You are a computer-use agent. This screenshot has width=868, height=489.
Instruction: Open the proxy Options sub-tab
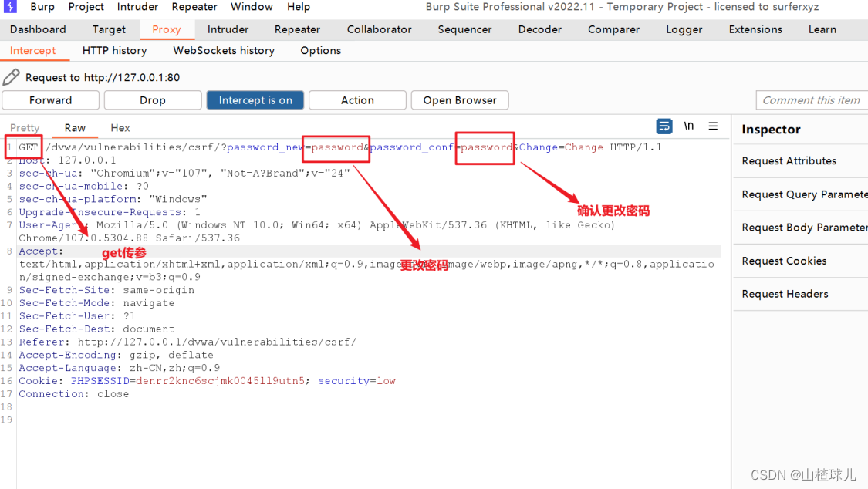tap(320, 50)
